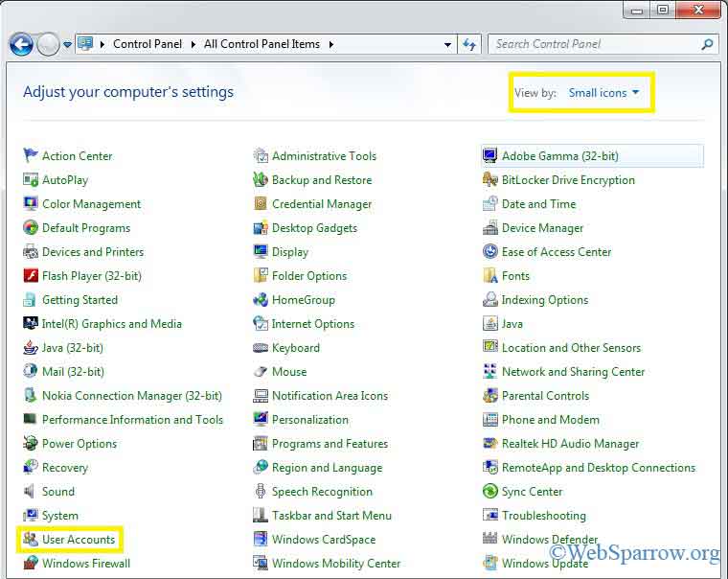Open the Windows CardSpace link
The width and height of the screenshot is (728, 579).
click(324, 540)
